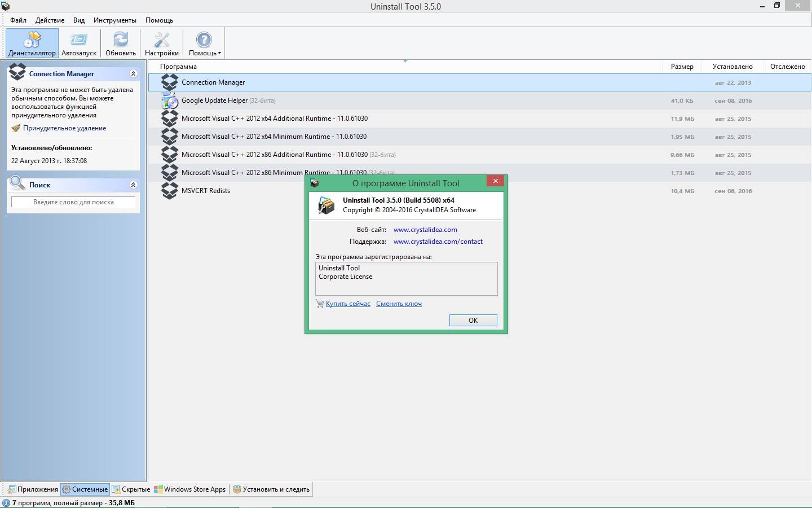This screenshot has width=812, height=508.
Task: Click the info icon in status bar
Action: tap(6, 503)
